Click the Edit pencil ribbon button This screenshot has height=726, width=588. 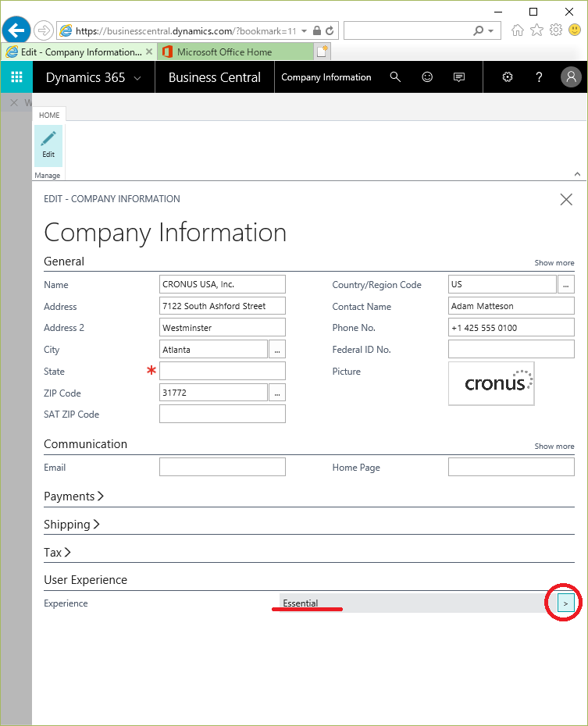pos(48,145)
